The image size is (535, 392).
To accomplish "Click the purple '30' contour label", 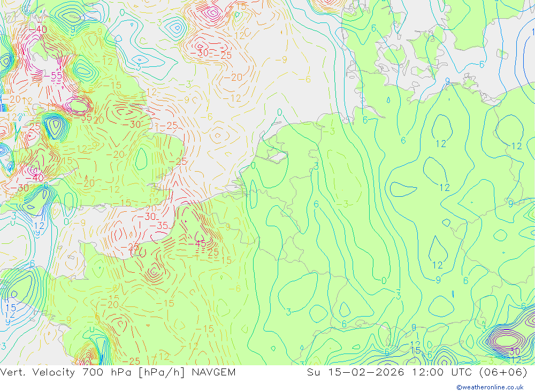I will click(x=514, y=351).
